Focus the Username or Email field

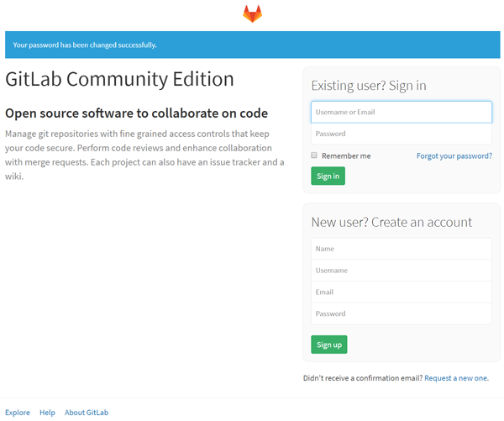click(402, 112)
